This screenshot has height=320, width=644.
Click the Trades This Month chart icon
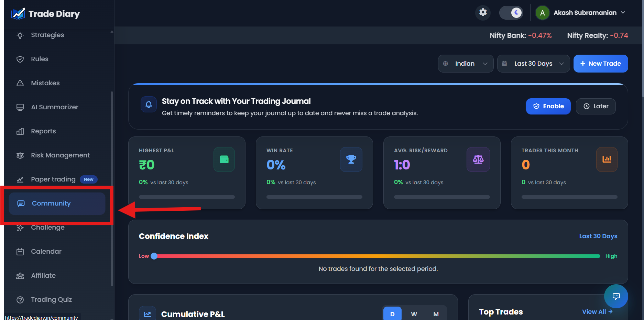(x=607, y=159)
